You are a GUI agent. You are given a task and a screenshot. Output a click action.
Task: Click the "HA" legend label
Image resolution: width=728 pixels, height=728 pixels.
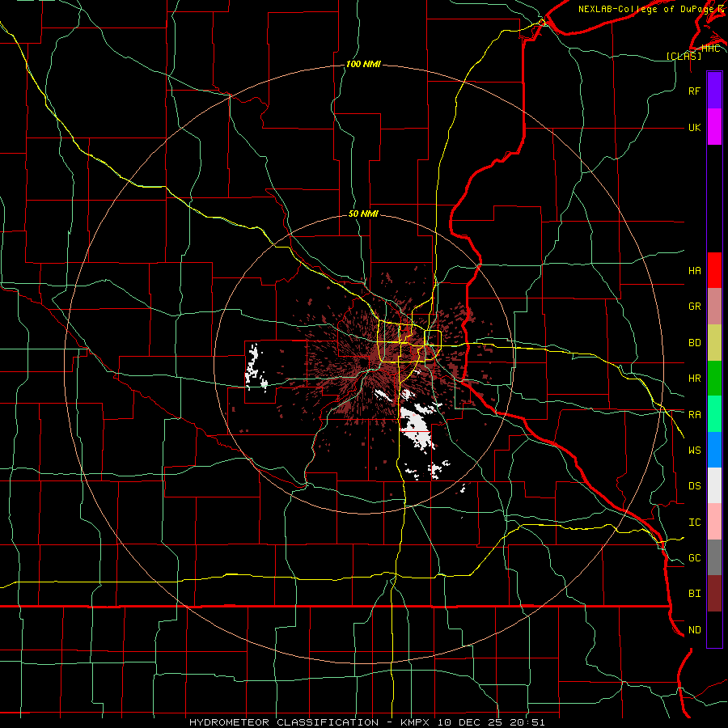pyautogui.click(x=695, y=270)
